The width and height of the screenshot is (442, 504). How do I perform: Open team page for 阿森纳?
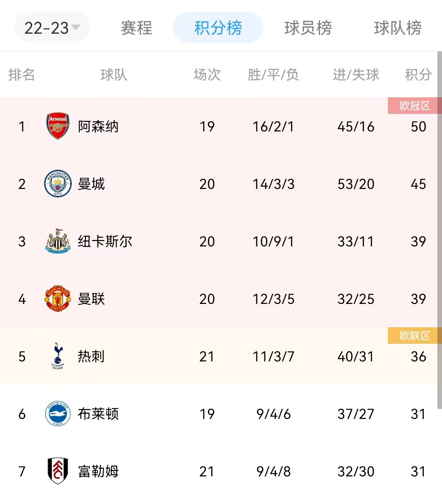pyautogui.click(x=98, y=126)
